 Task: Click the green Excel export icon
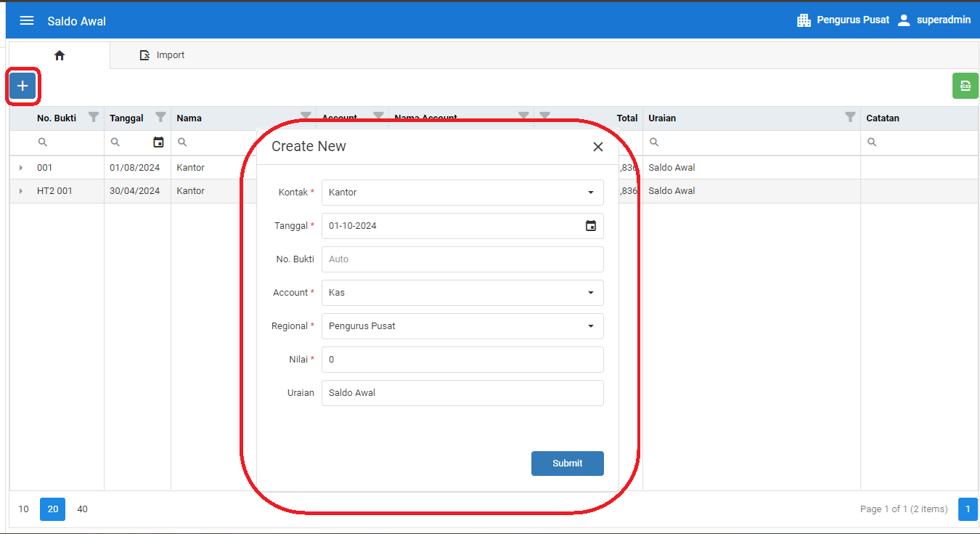[965, 86]
